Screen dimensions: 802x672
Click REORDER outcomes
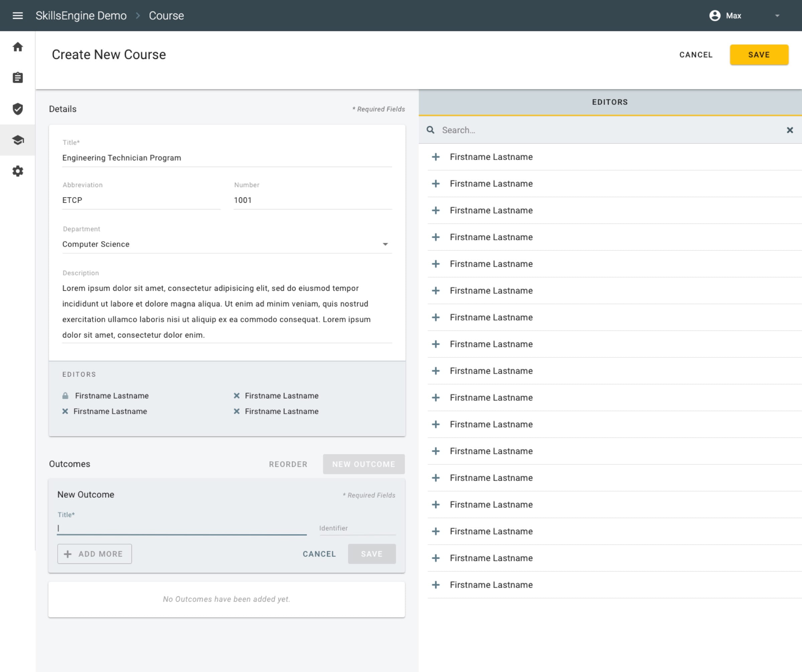[x=288, y=464]
